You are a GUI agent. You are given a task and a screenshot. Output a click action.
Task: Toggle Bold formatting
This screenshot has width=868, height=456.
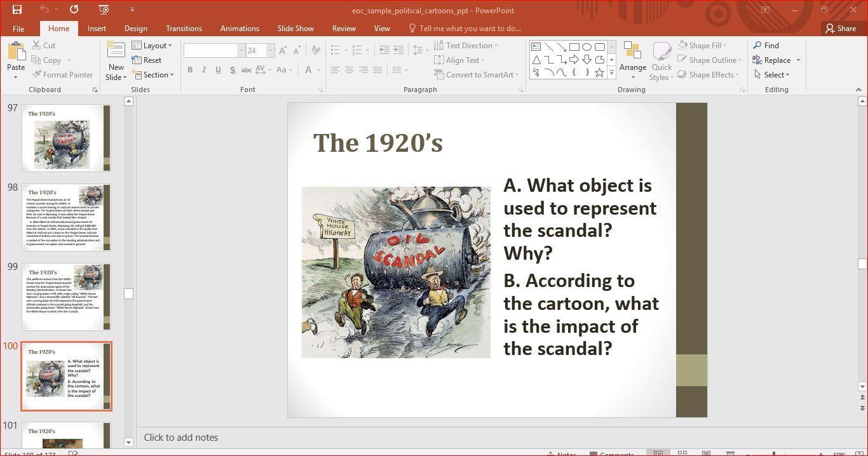tap(190, 70)
